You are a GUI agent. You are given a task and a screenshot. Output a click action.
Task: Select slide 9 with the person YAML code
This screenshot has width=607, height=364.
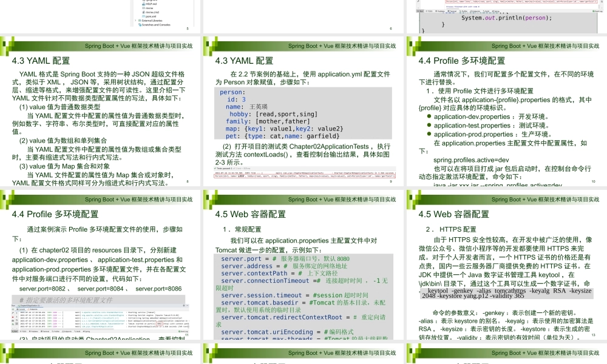tap(303, 115)
